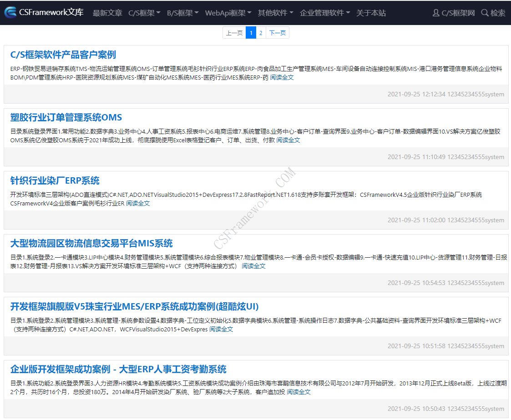The image size is (511, 420).
Task: Open article 针织行业染厂ERP系统
Action: 55,180
